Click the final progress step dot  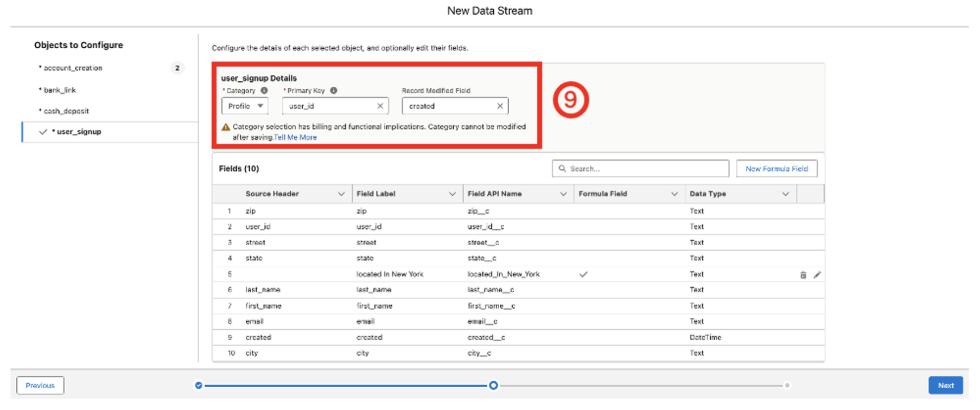click(787, 386)
